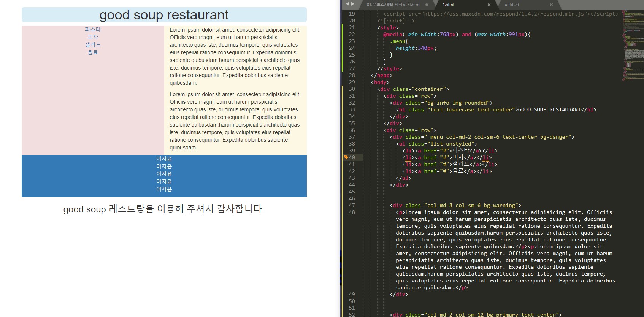Click the closing </head> tag
This screenshot has height=317, width=644.
point(382,75)
